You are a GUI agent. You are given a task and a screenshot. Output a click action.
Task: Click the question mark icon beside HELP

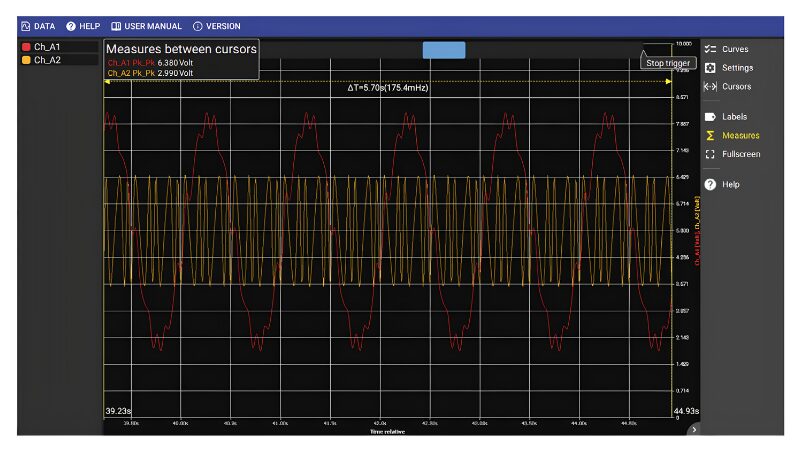coord(70,26)
